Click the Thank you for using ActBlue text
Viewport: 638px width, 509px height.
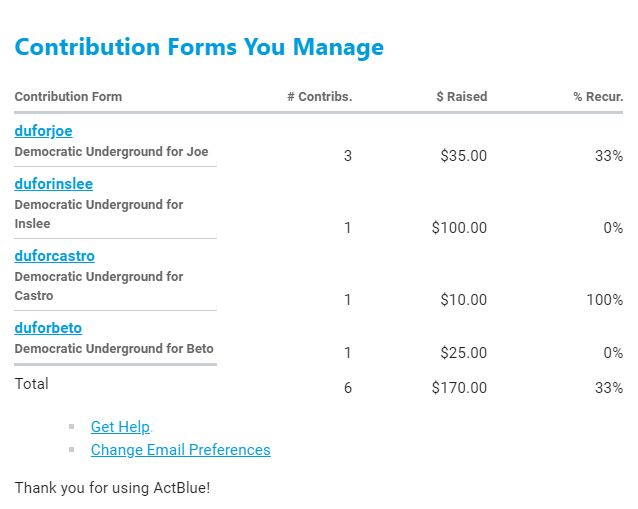click(112, 488)
